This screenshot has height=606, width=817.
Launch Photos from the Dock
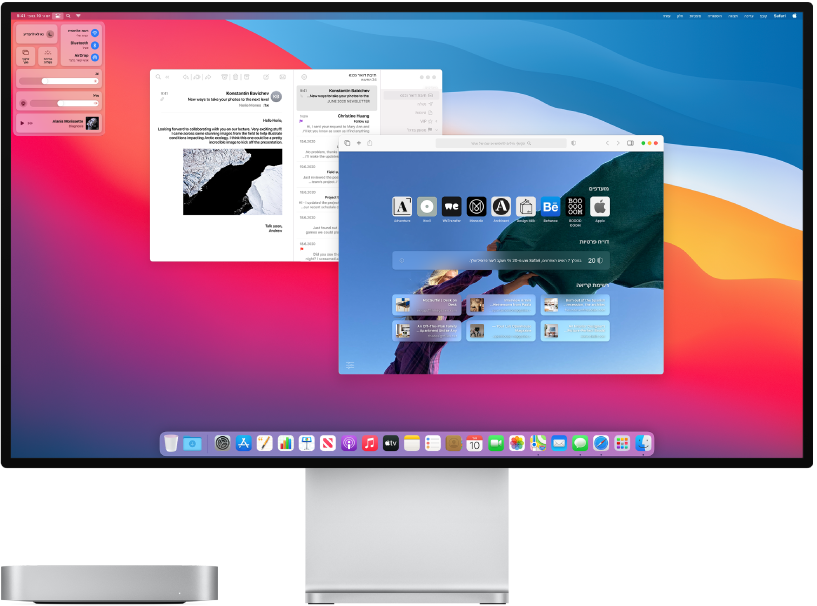click(517, 443)
